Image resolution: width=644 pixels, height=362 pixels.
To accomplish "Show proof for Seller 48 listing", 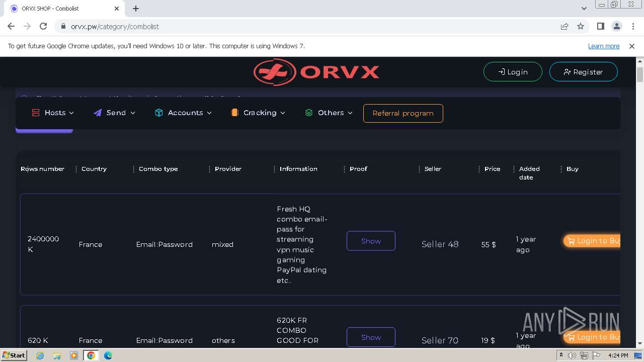I will 371,241.
